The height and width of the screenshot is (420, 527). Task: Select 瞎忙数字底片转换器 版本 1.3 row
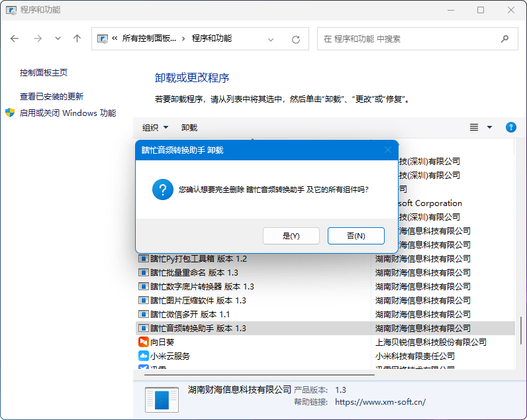[324, 286]
